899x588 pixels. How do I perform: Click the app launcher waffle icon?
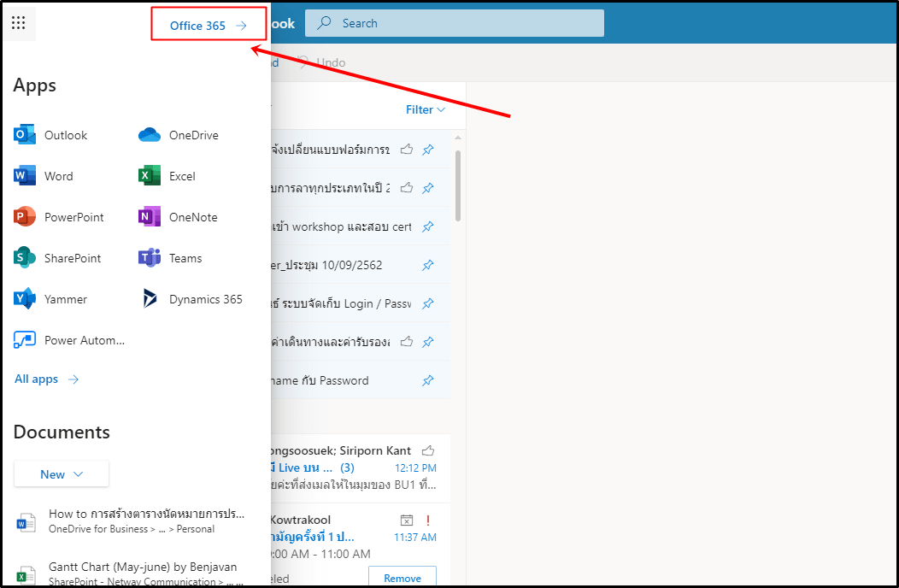click(18, 23)
